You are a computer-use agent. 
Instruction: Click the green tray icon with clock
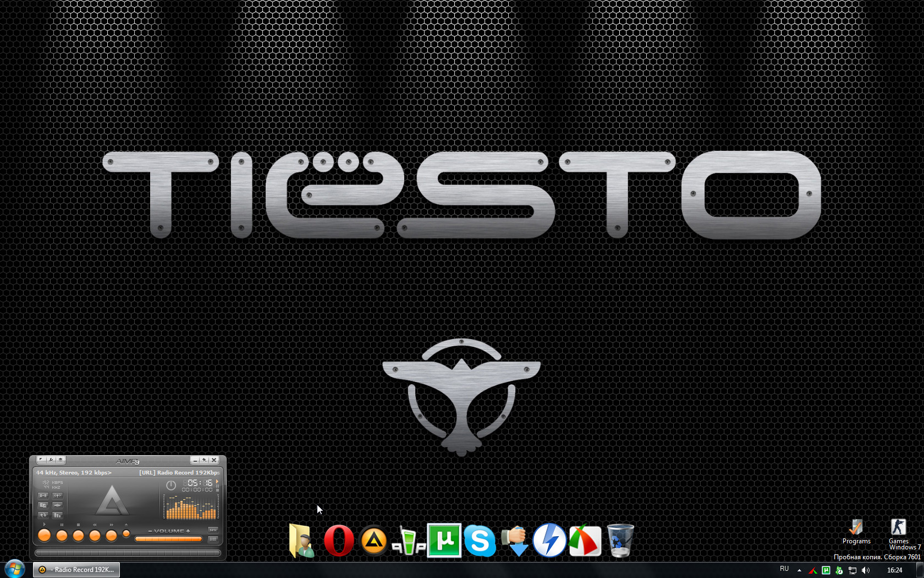click(x=839, y=570)
